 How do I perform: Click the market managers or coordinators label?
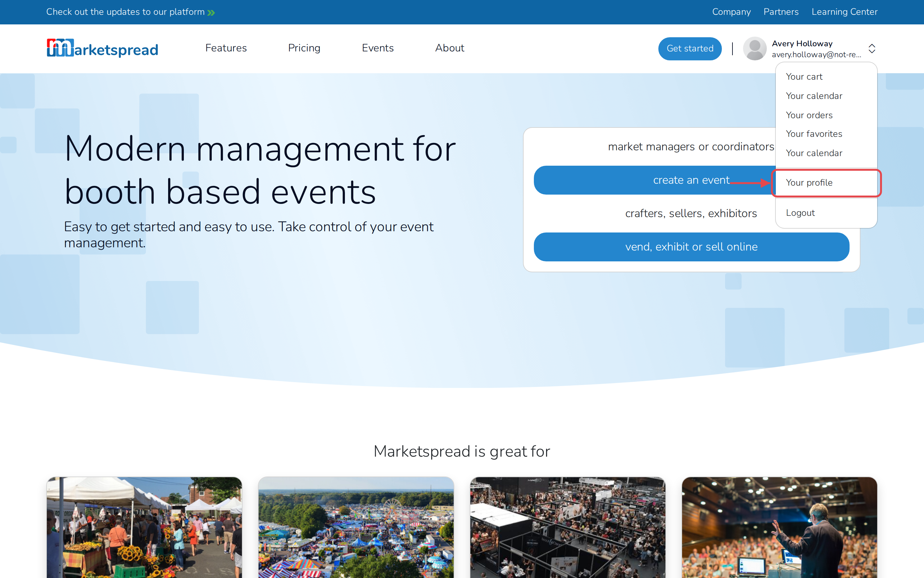click(x=691, y=147)
